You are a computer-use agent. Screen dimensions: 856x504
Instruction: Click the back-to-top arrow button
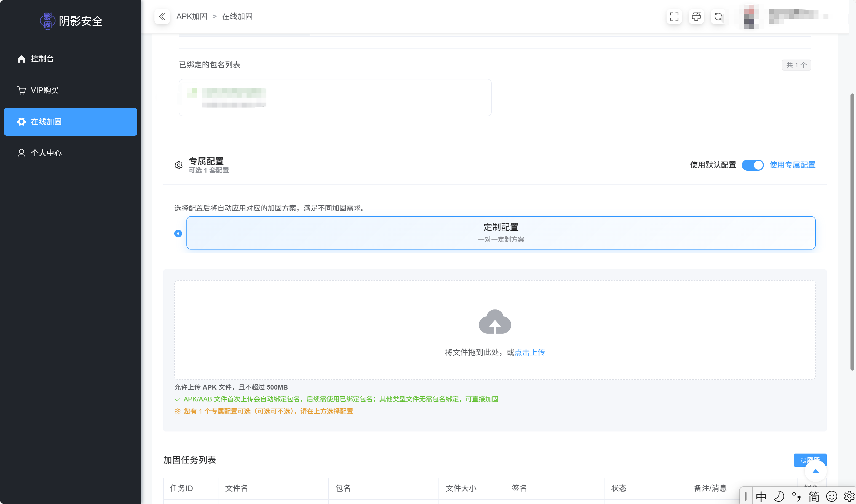coord(815,471)
